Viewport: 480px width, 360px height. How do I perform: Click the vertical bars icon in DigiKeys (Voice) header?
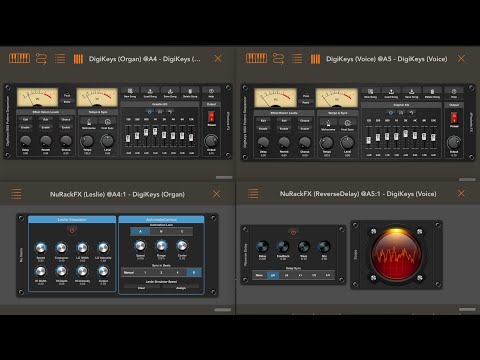315,59
